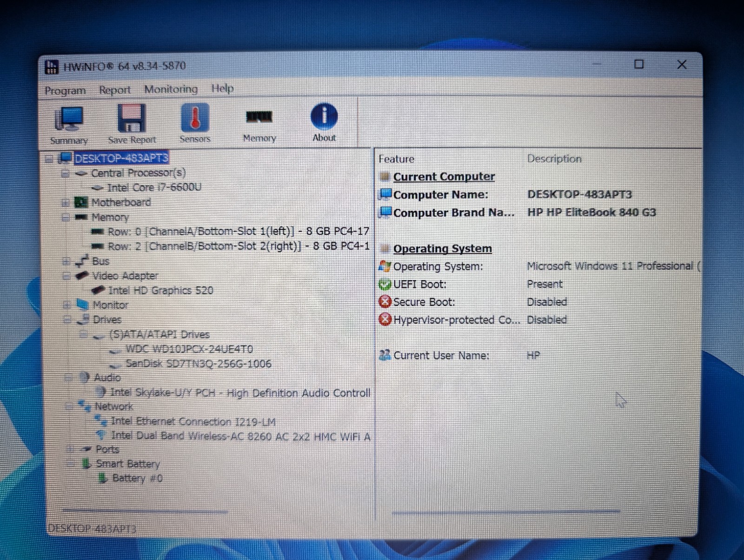Viewport: 744px width, 560px height.
Task: Click the Bus icon in tree
Action: click(82, 261)
